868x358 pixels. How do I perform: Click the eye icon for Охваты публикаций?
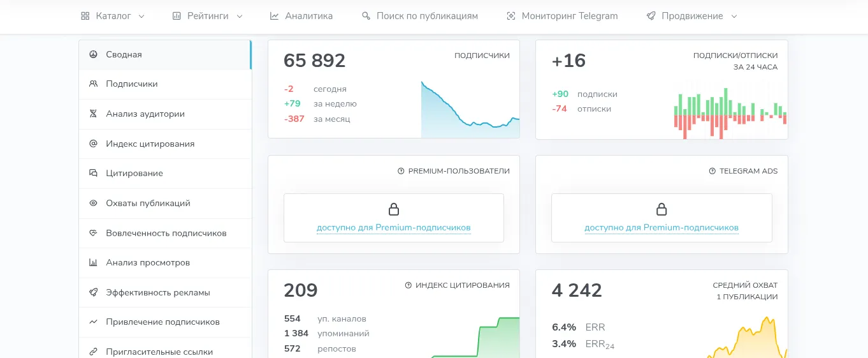point(93,203)
